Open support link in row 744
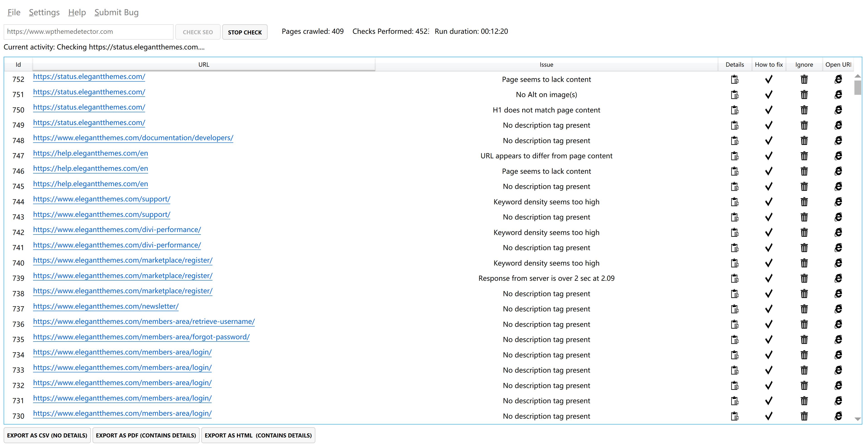 (102, 199)
